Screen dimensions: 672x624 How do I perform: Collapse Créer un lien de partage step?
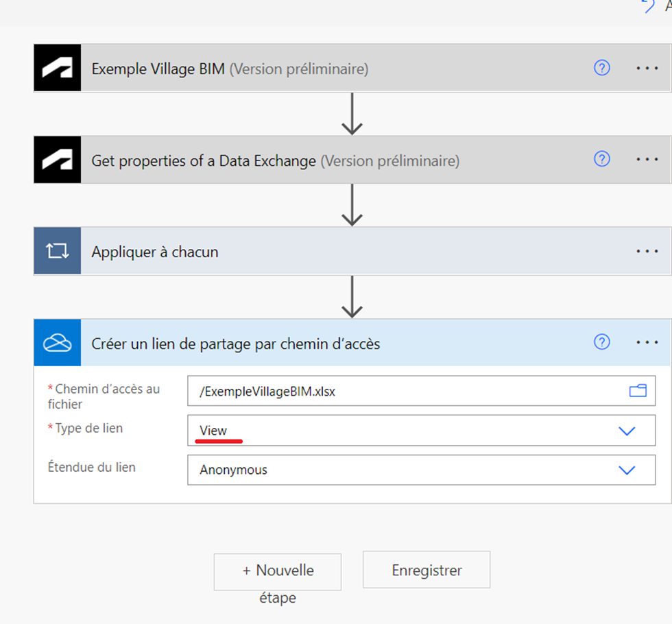coord(352,342)
